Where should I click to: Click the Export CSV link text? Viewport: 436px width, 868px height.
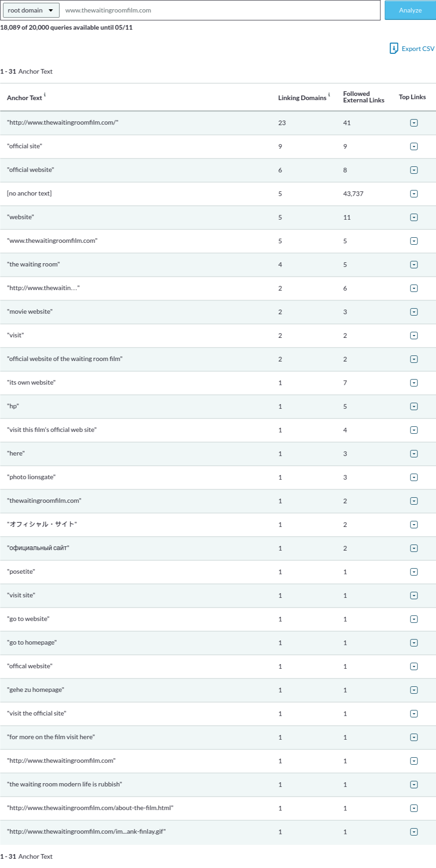(418, 49)
